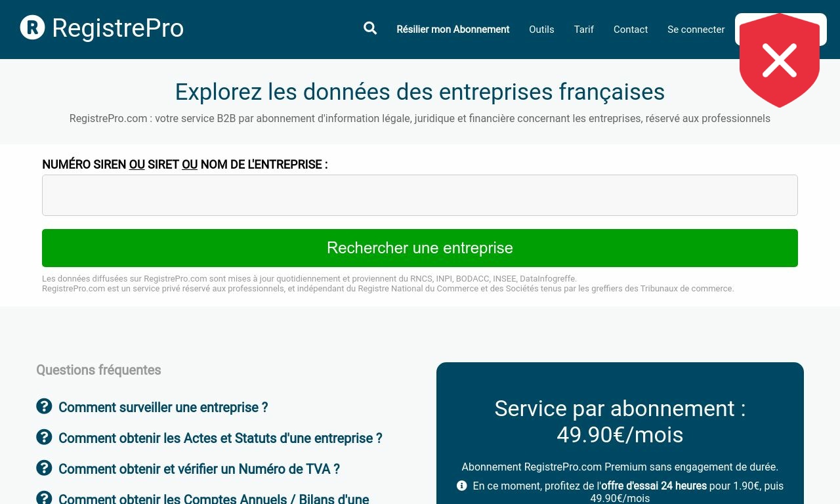This screenshot has height=504, width=840.
Task: Click 'Rechercher une entreprise' green button
Action: (x=420, y=248)
